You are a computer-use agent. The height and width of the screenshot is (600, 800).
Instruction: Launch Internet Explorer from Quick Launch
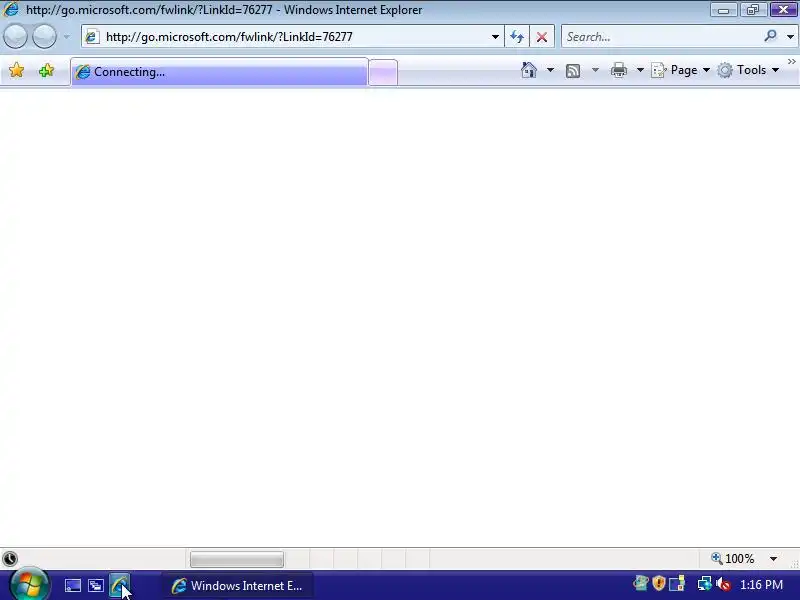pos(120,585)
